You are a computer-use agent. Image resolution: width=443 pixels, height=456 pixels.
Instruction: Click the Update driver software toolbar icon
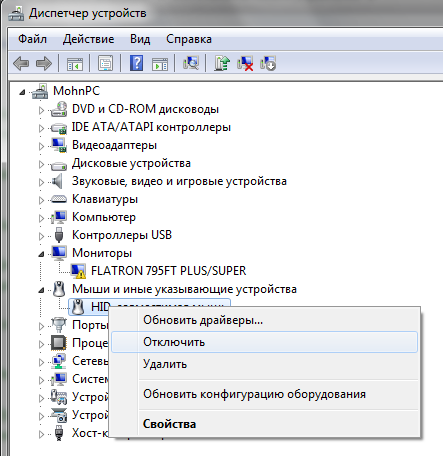222,63
